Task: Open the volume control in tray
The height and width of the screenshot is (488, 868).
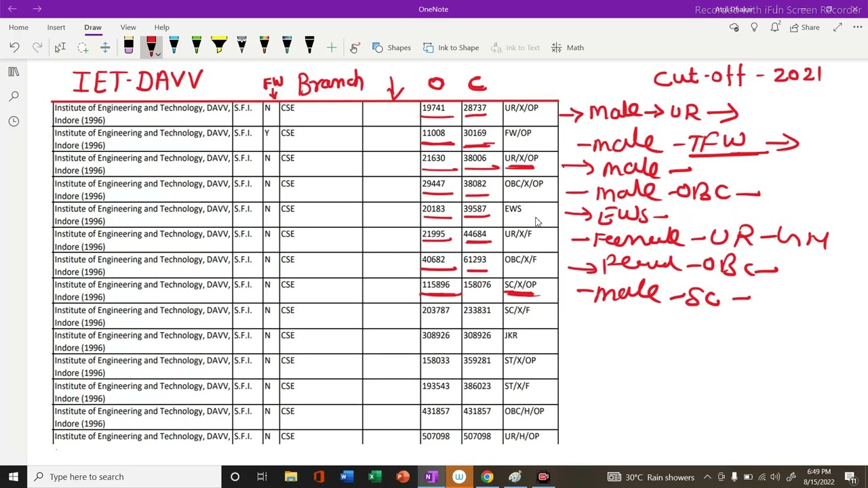Action: pos(775,477)
